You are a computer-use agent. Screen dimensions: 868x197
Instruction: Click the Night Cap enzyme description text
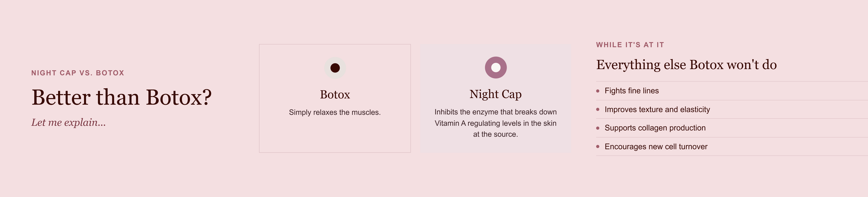[x=496, y=123]
